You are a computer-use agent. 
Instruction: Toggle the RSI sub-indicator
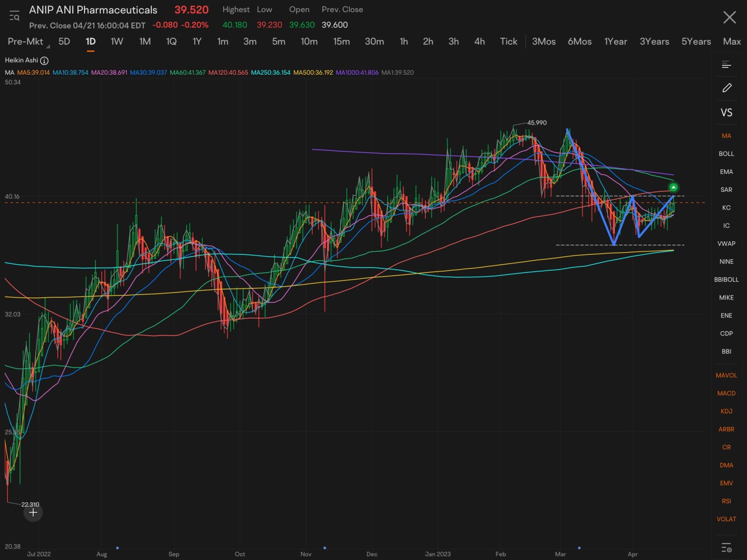coord(726,501)
